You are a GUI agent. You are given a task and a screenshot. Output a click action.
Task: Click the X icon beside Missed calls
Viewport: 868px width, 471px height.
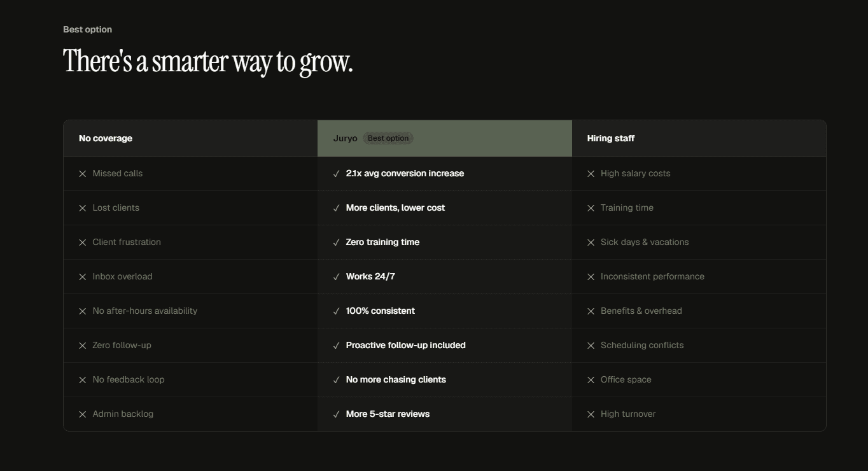(82, 174)
